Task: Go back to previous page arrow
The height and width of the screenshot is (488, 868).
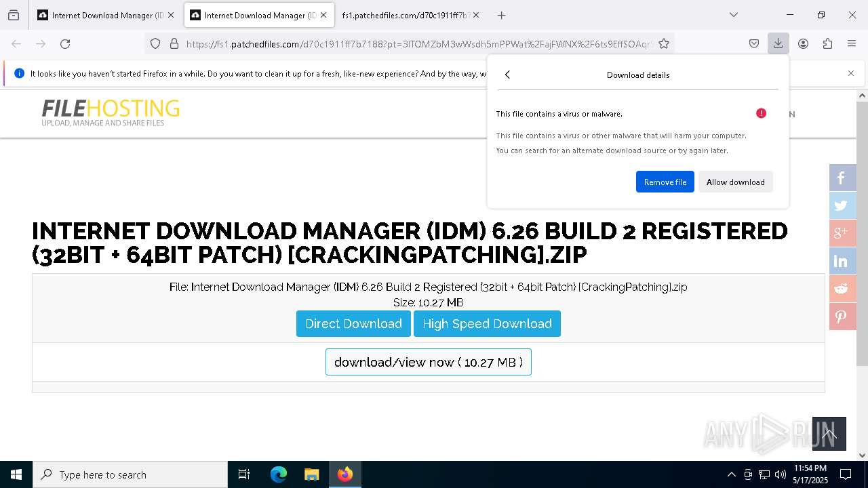Action: tap(16, 43)
